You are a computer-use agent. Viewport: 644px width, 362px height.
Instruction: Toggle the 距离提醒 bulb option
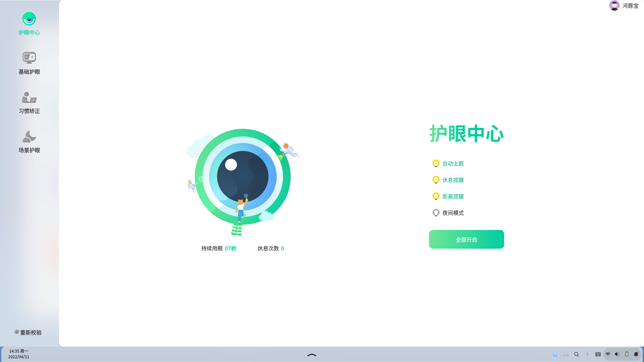pyautogui.click(x=448, y=196)
